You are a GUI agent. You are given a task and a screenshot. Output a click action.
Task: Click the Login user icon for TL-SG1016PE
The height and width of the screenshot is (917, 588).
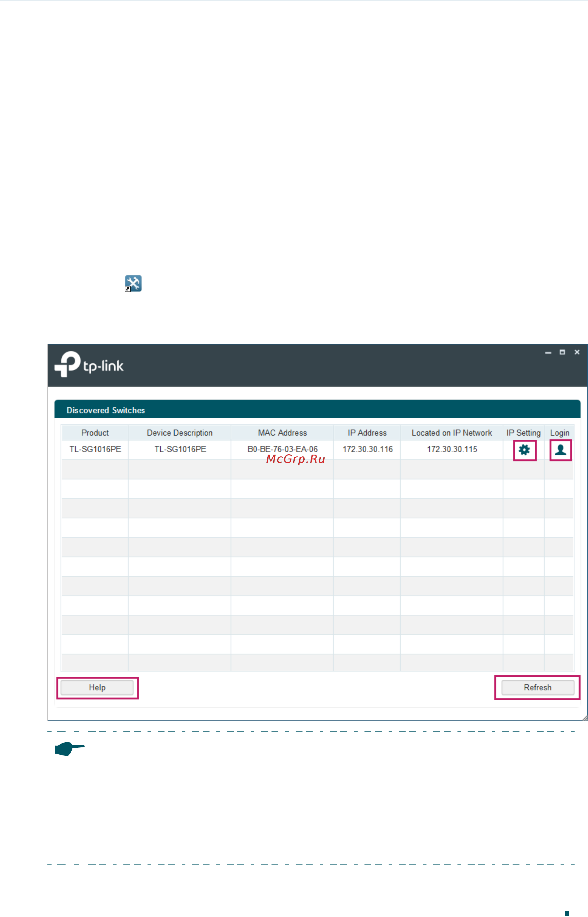[560, 450]
